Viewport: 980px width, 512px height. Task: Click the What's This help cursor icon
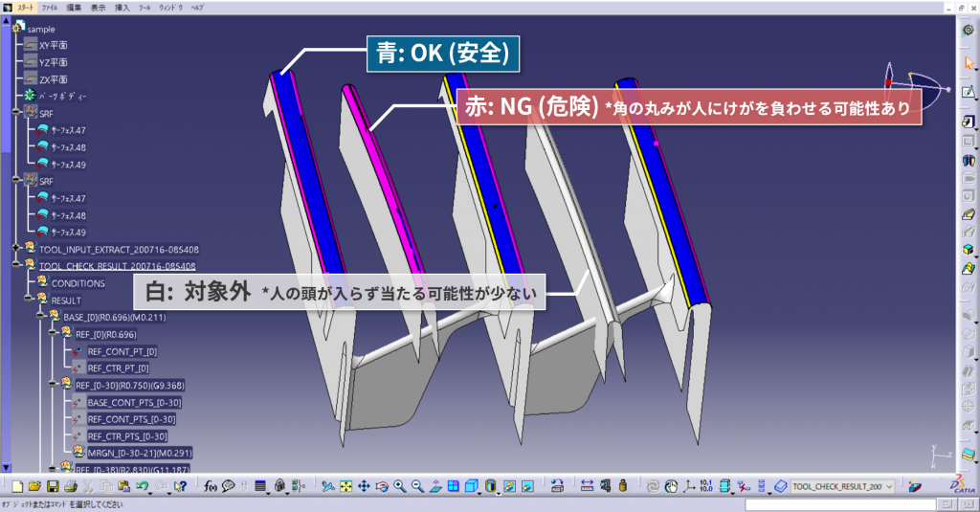[x=180, y=486]
